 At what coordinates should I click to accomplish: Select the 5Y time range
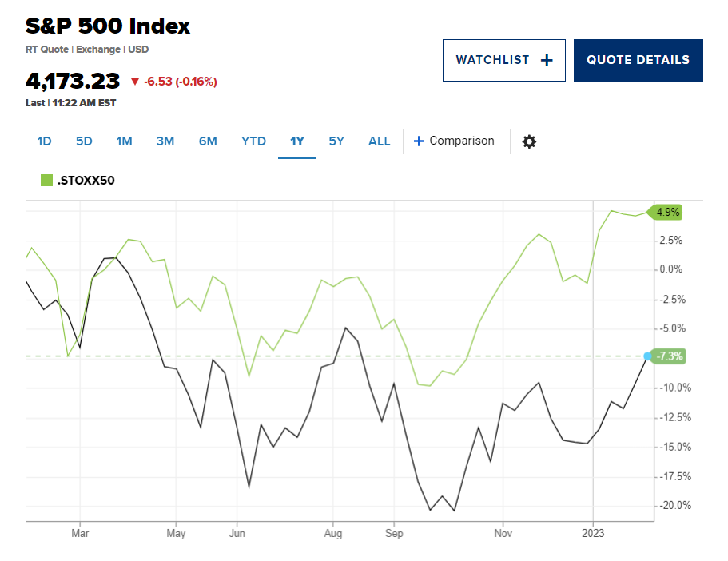pos(336,141)
